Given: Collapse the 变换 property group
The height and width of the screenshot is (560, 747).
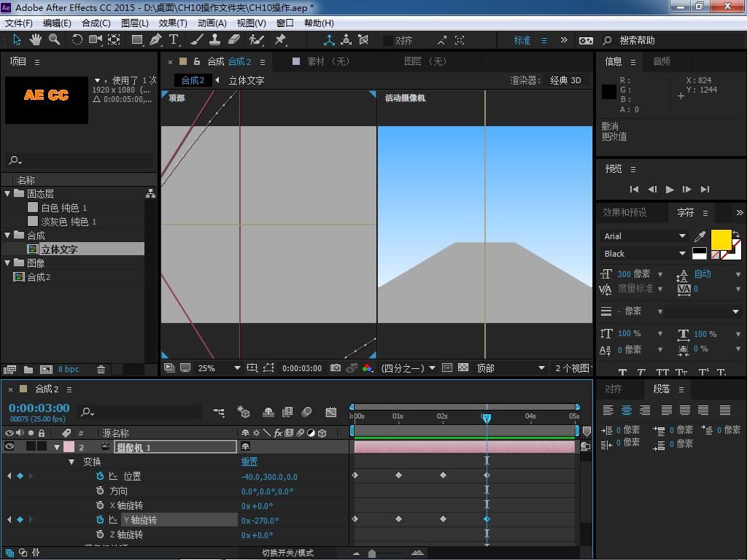Looking at the screenshot, I should (71, 462).
